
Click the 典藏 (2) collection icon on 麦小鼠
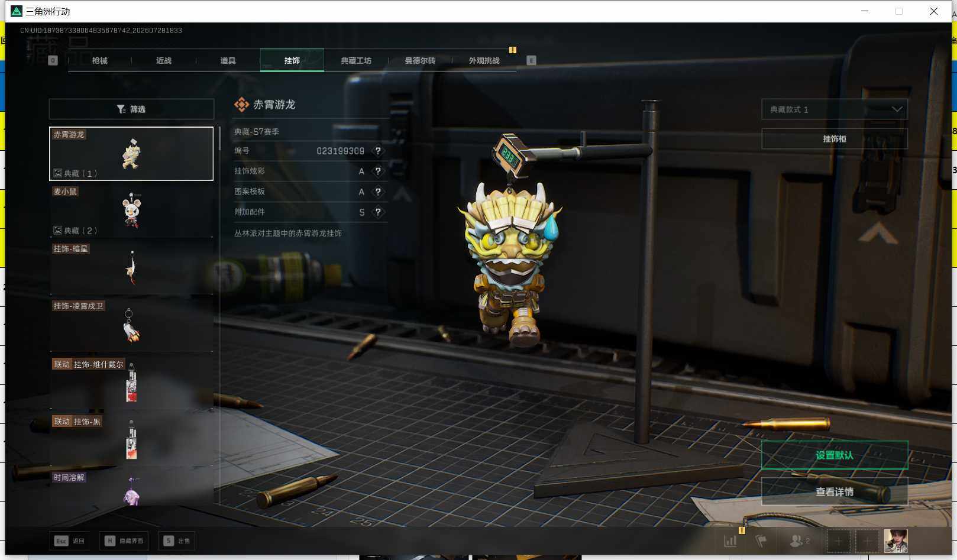point(58,231)
